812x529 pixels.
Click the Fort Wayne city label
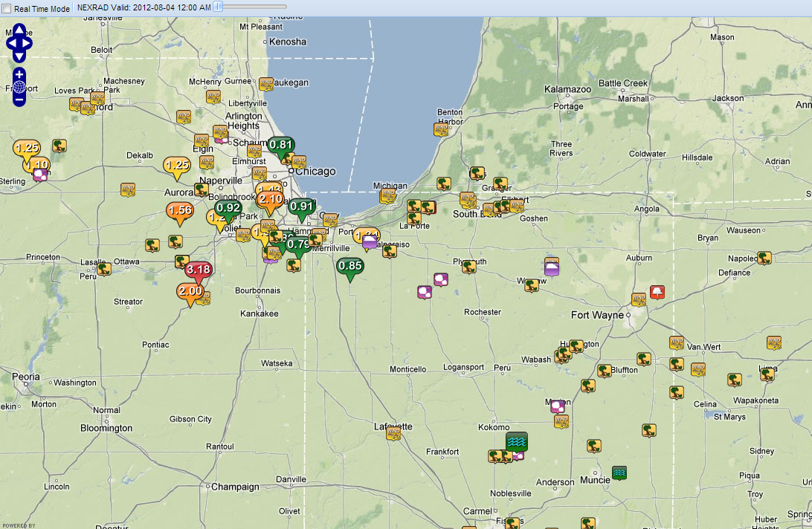click(598, 315)
